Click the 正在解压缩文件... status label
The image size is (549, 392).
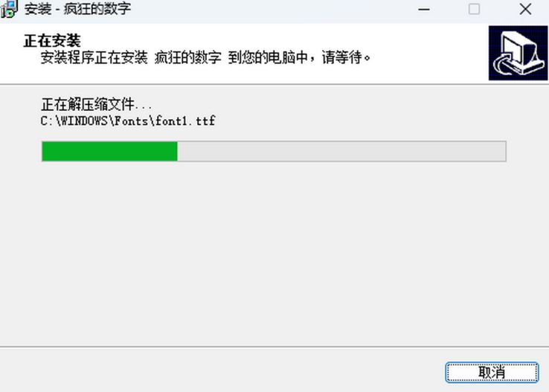click(97, 104)
